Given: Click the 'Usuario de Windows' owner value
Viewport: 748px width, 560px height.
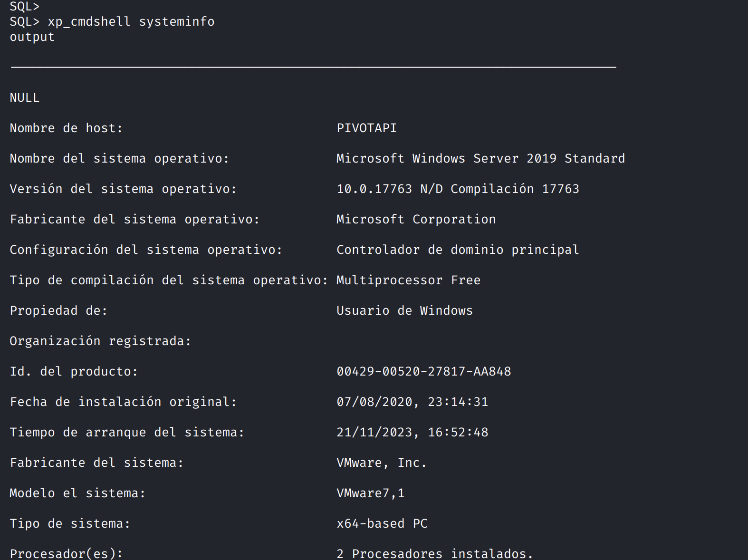Looking at the screenshot, I should click(x=404, y=311).
